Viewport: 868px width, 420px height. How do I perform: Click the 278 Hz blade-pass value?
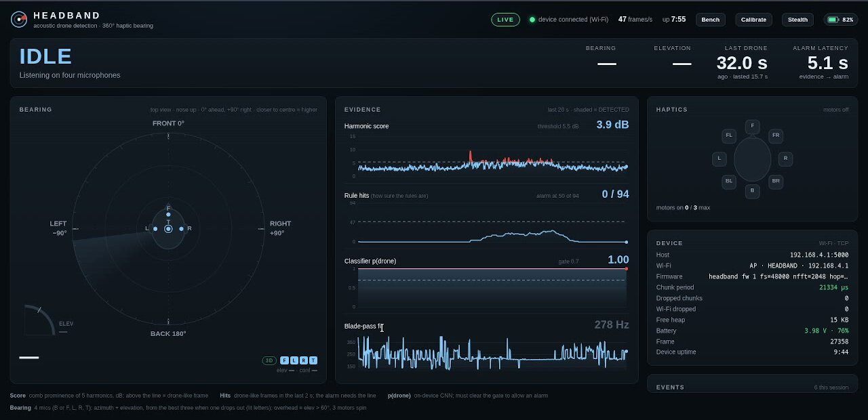tap(612, 324)
